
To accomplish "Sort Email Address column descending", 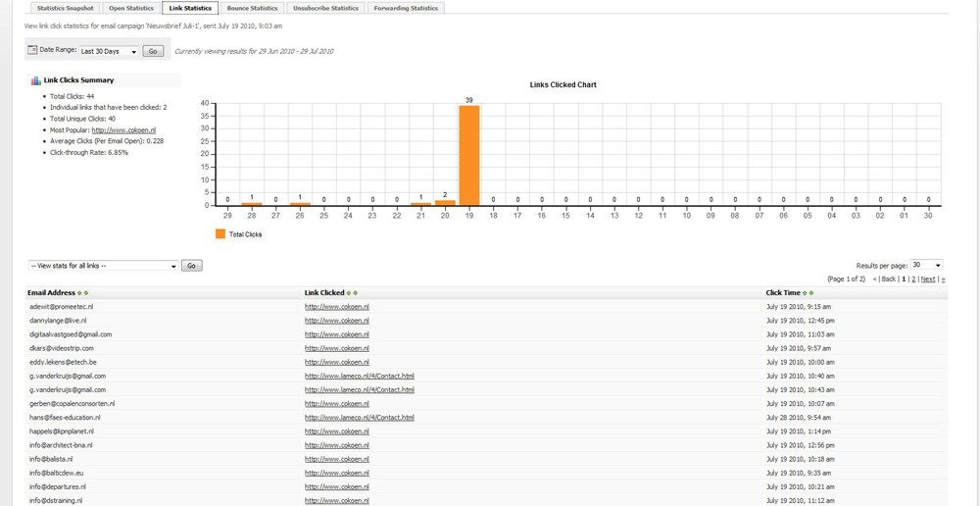I will [86, 293].
